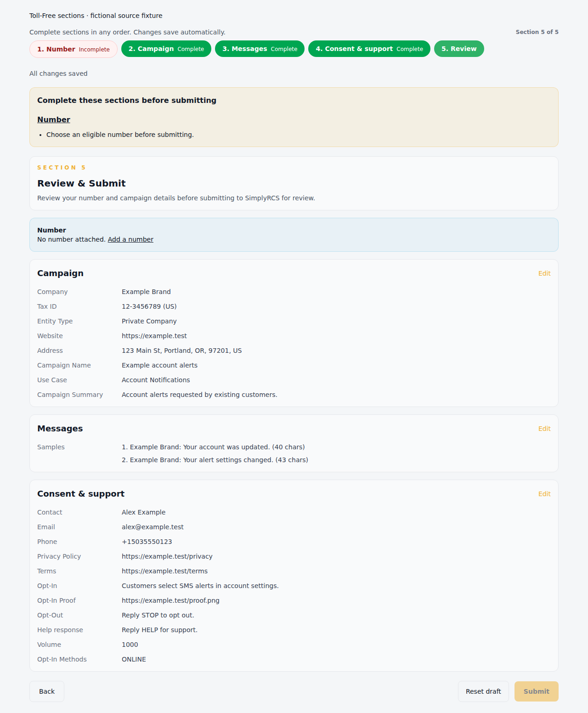Viewport: 588px width, 713px height.
Task: Select the privacy policy URL
Action: pyautogui.click(x=167, y=556)
